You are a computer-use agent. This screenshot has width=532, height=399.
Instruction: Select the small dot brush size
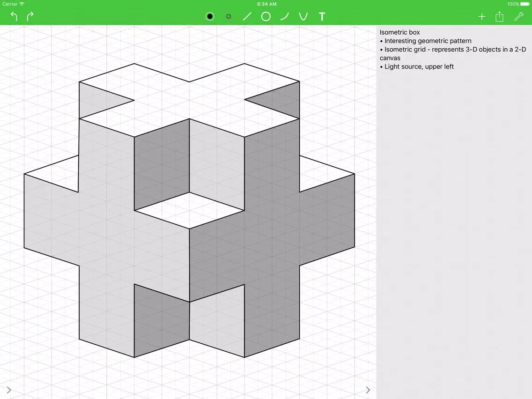click(x=229, y=16)
